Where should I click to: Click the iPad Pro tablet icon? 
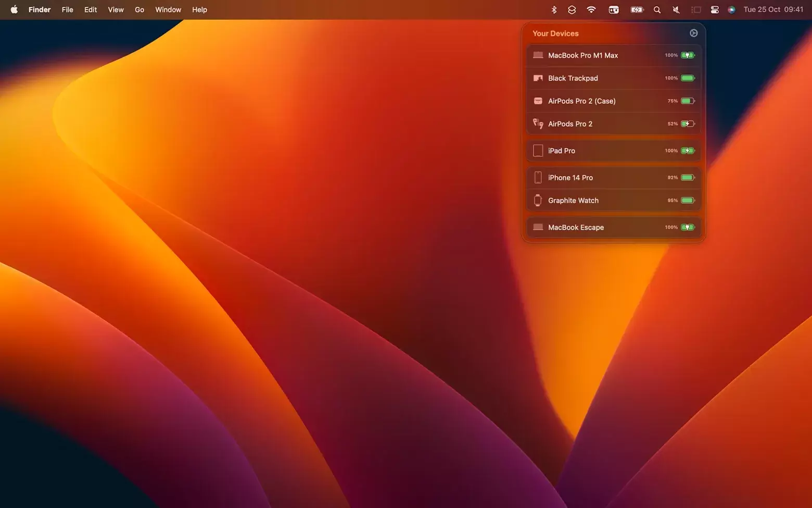pos(538,151)
